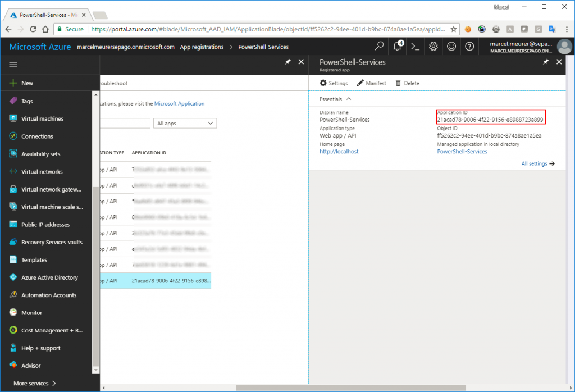Open the All apps dropdown
The image size is (575, 392).
tap(185, 123)
